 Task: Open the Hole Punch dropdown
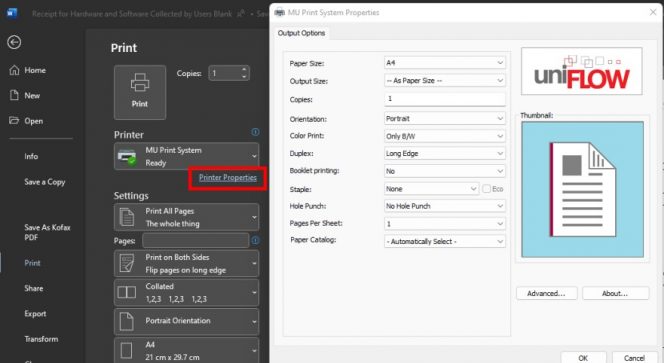(445, 206)
